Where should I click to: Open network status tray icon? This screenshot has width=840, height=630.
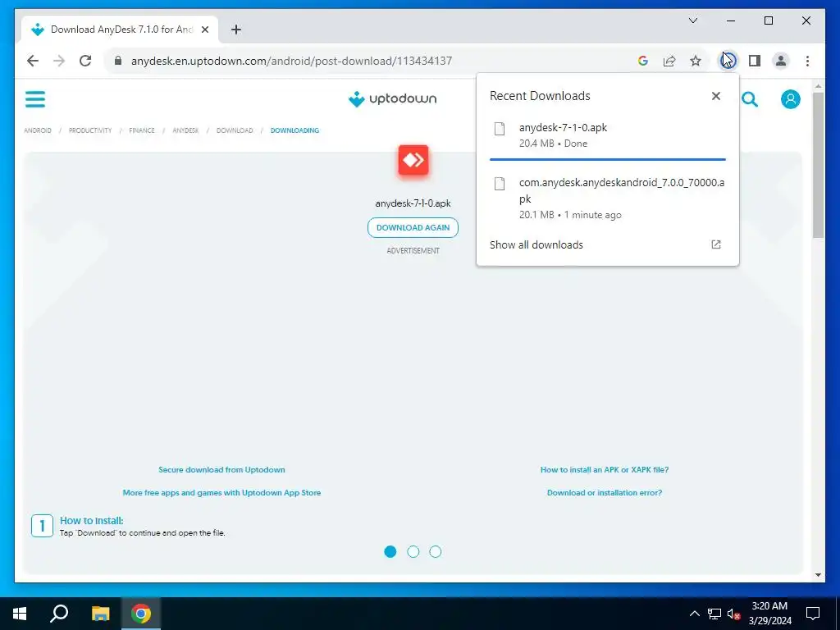(x=714, y=614)
